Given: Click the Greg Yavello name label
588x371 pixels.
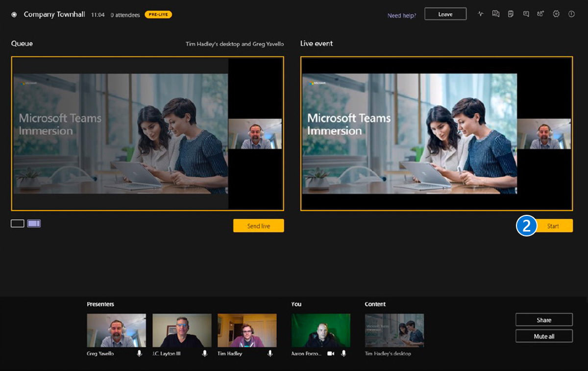Looking at the screenshot, I should (x=100, y=353).
